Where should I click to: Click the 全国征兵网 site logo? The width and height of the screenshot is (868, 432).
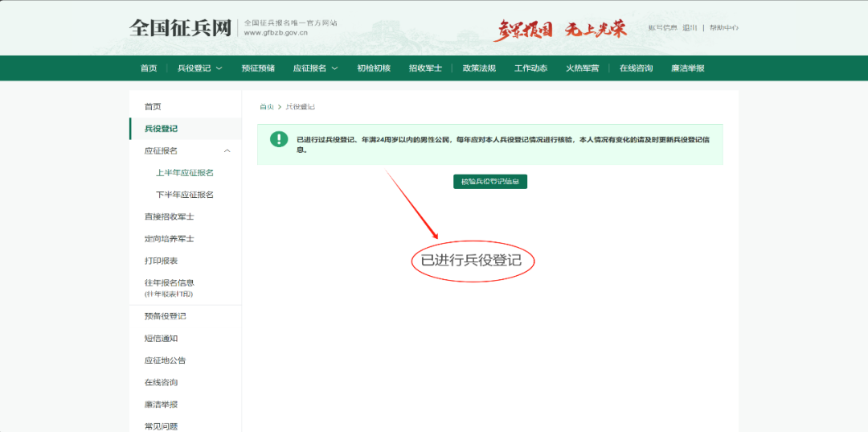coord(180,28)
